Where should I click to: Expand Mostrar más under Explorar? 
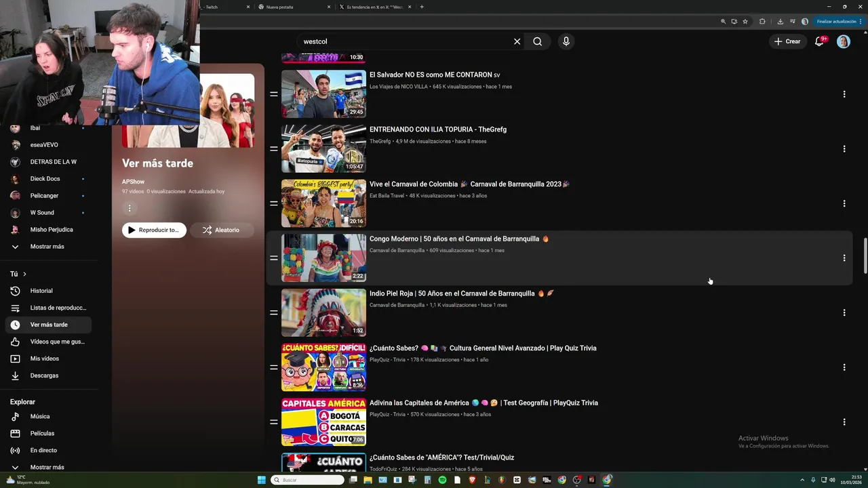click(x=47, y=467)
